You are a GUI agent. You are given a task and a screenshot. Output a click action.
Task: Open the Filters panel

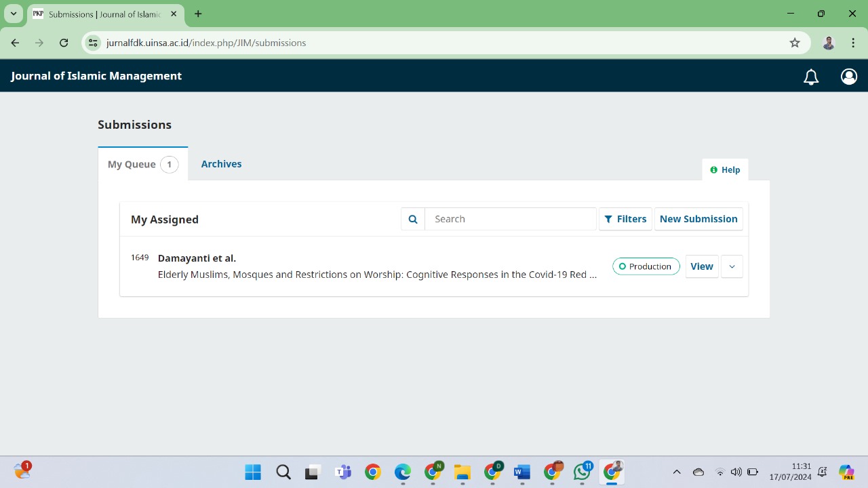click(x=625, y=219)
